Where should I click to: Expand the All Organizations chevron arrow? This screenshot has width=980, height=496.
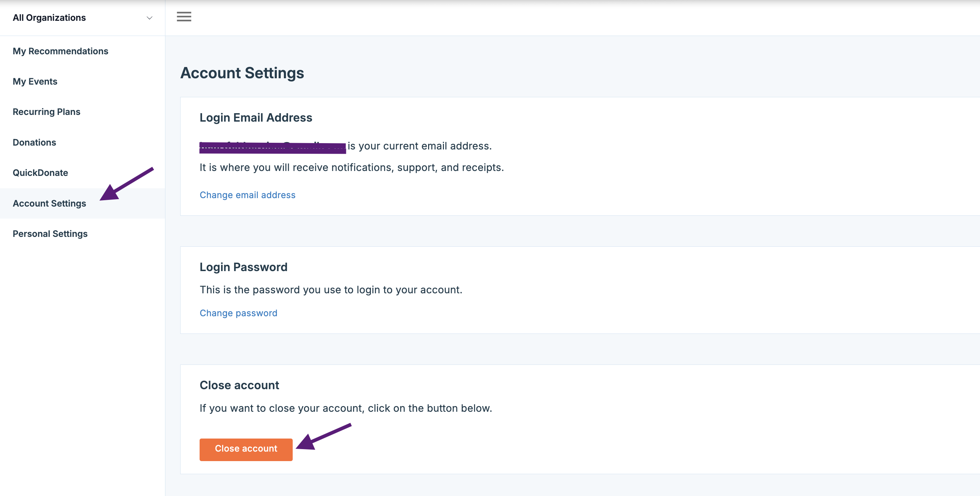150,18
